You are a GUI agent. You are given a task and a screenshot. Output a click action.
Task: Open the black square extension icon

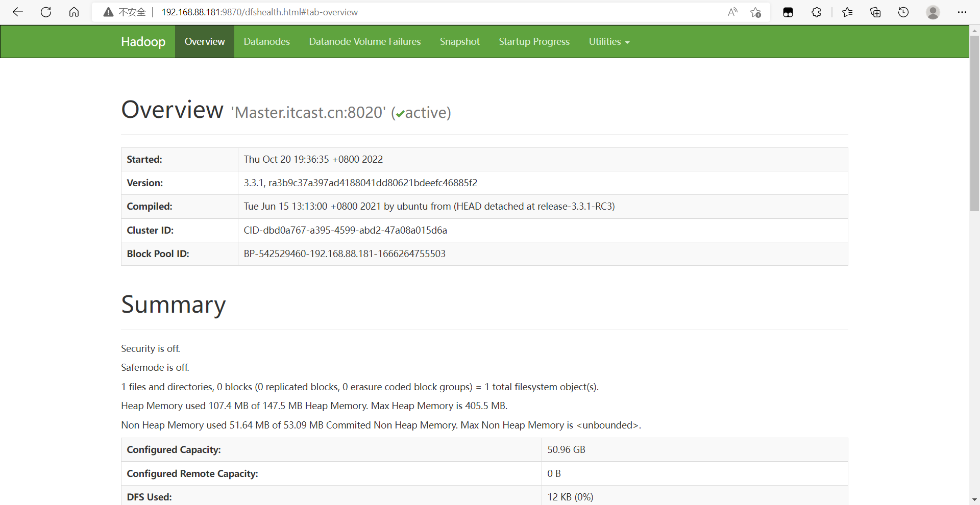pyautogui.click(x=788, y=12)
